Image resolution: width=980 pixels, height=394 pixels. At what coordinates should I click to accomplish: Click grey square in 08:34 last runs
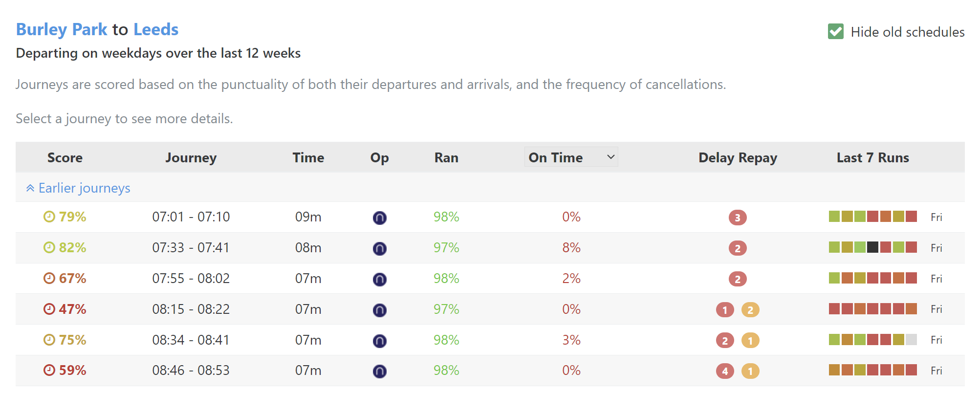[x=911, y=340]
